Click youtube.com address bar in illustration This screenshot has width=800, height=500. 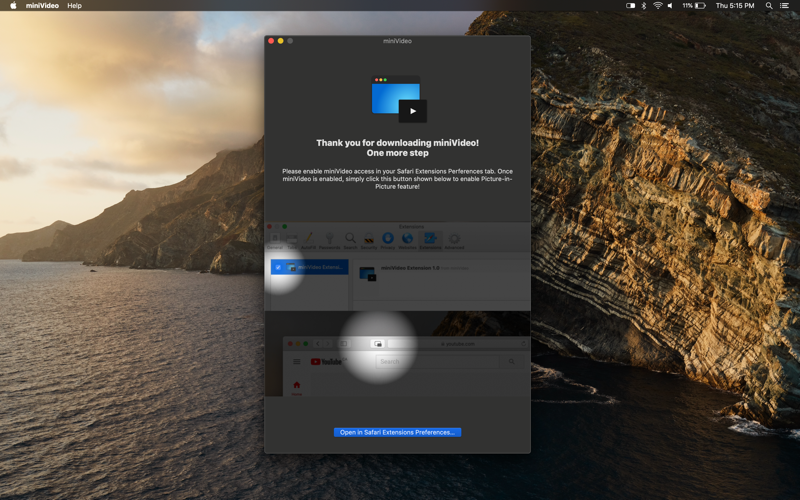pos(457,344)
